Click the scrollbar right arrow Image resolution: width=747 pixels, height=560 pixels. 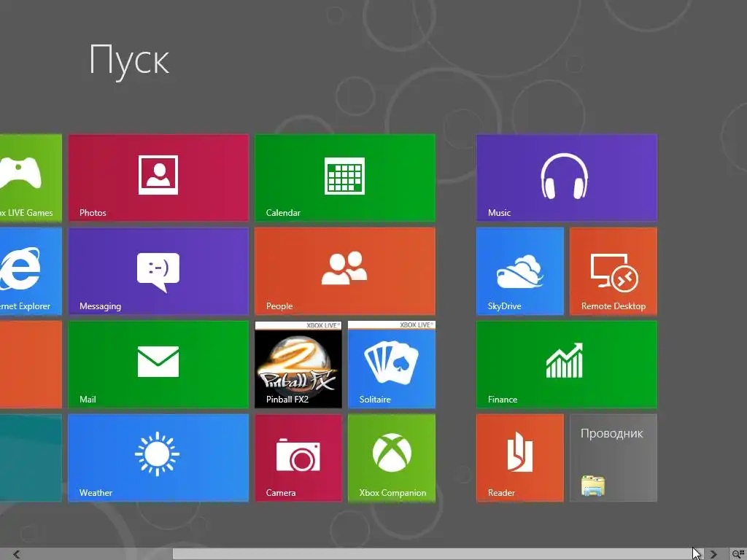pos(713,554)
